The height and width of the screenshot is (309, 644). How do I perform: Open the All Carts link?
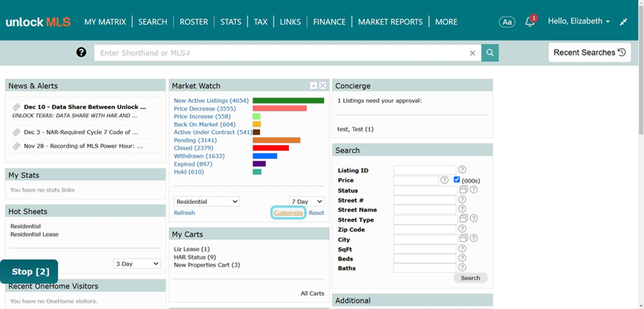312,293
